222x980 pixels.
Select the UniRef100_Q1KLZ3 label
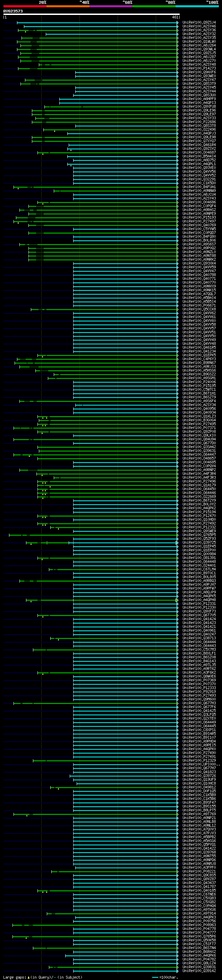[199, 416]
